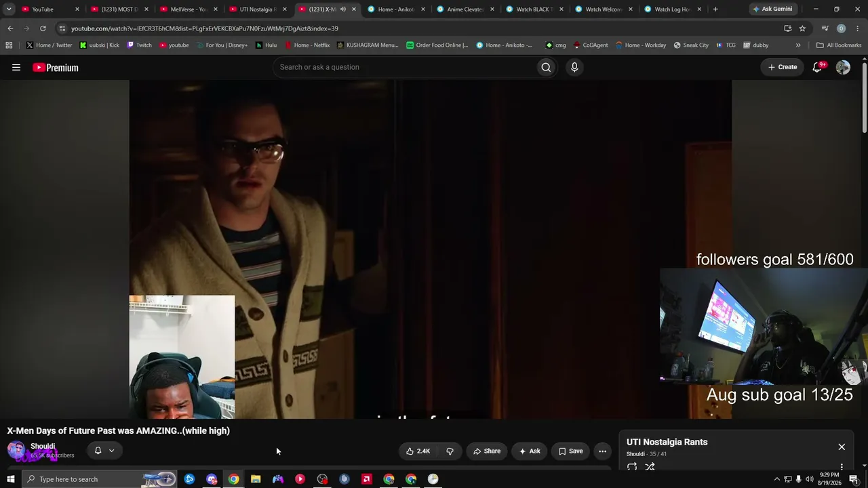Click the Create button
Viewport: 868px width, 488px height.
(x=783, y=67)
